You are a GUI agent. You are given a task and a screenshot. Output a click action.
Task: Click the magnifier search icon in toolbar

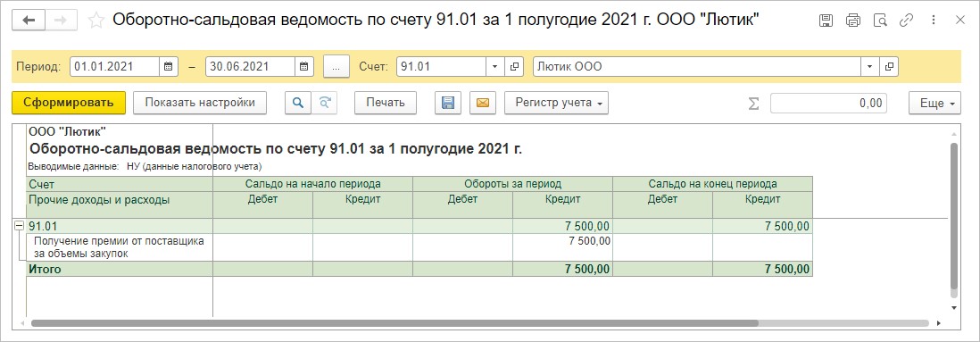click(x=297, y=103)
